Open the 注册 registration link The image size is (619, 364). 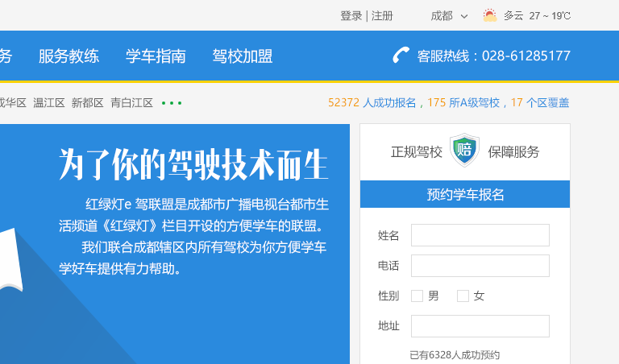coord(382,16)
